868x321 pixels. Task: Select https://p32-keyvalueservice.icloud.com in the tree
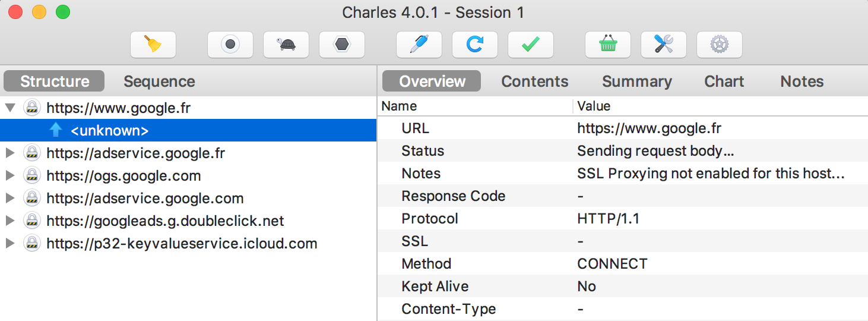pos(182,244)
